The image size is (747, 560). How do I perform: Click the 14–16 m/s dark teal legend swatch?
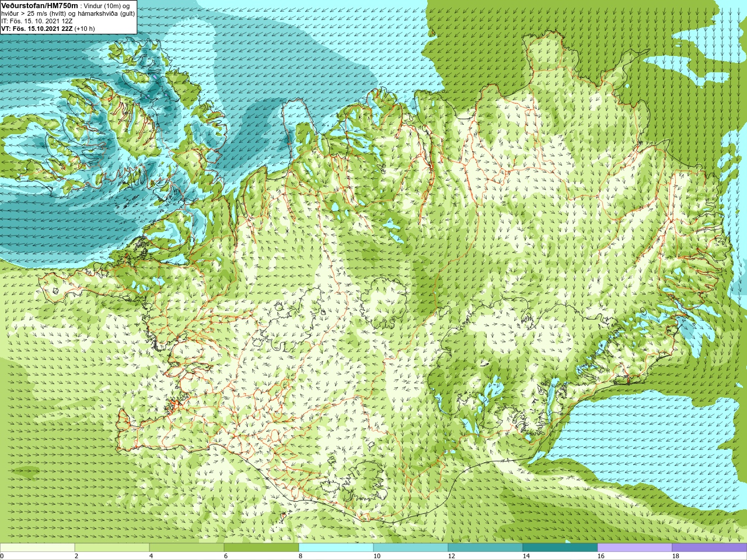pyautogui.click(x=560, y=548)
